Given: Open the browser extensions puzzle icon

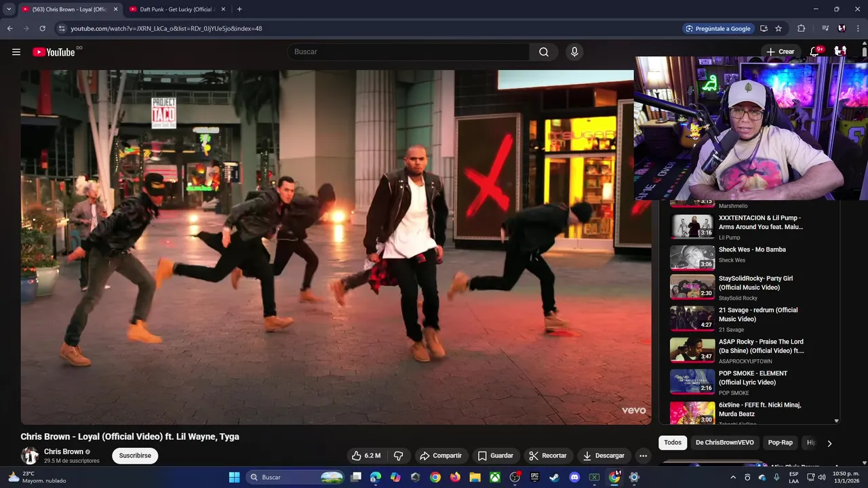Looking at the screenshot, I should pyautogui.click(x=802, y=28).
